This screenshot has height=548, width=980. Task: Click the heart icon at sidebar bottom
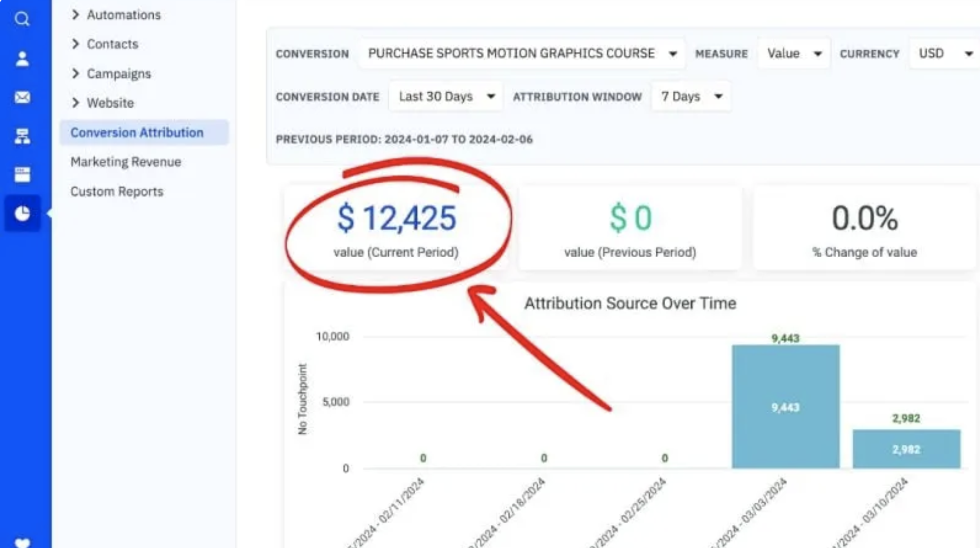(x=22, y=542)
